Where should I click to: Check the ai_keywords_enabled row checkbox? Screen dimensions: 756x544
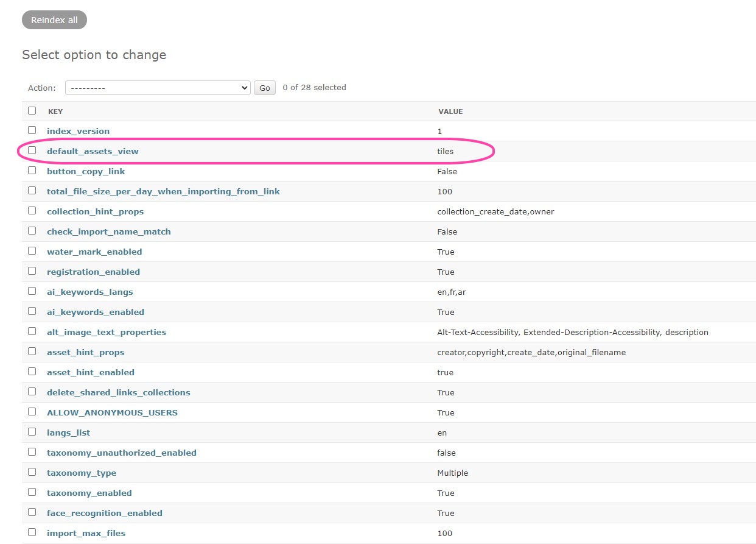coord(32,311)
